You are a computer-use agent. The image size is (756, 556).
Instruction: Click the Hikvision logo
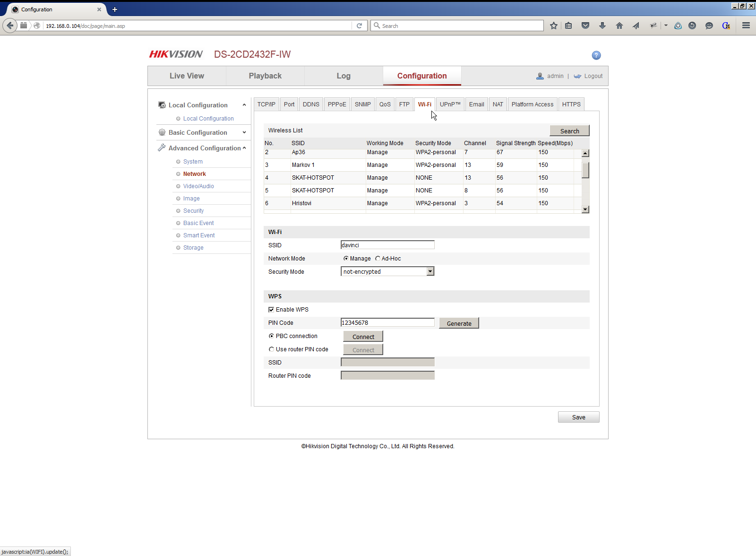point(176,54)
